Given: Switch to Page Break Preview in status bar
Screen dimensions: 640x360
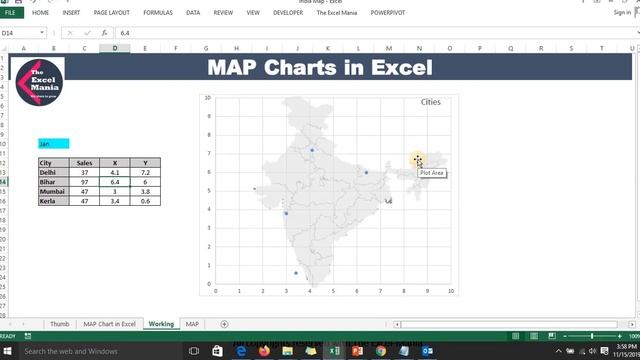Looking at the screenshot, I should (552, 336).
